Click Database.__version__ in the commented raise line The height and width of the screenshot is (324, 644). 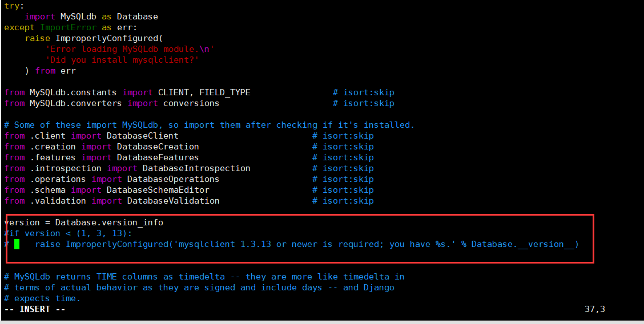click(525, 244)
